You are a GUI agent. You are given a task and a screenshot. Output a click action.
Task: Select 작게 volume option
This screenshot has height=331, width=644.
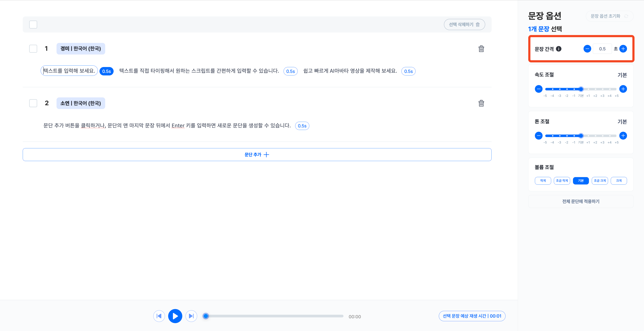pos(543,181)
